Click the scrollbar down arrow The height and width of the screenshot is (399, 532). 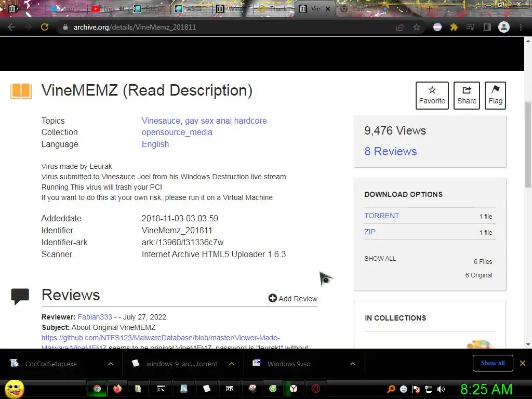pos(528,344)
